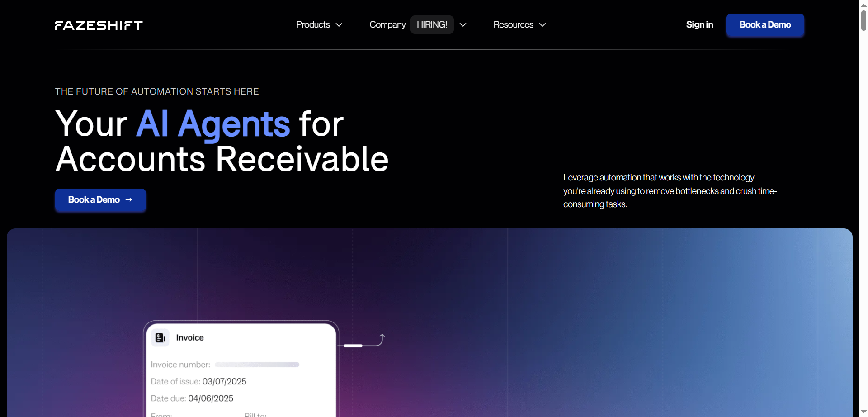
Task: Click the Invoice card title
Action: click(190, 337)
